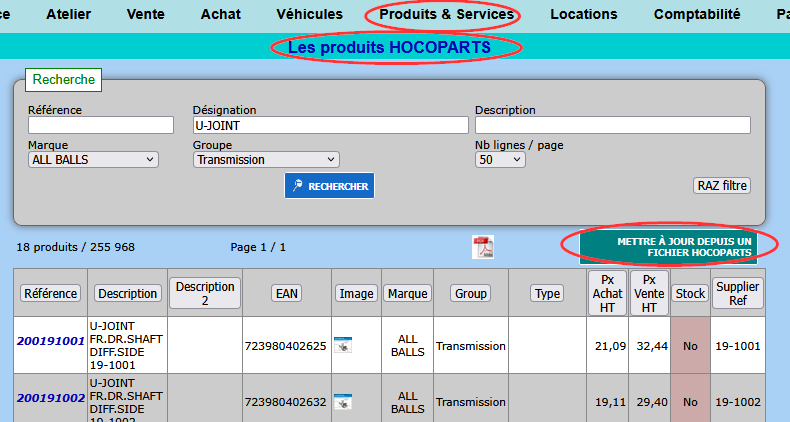The image size is (790, 422).
Task: Sort by Px Vente HT column header
Action: pos(649,293)
